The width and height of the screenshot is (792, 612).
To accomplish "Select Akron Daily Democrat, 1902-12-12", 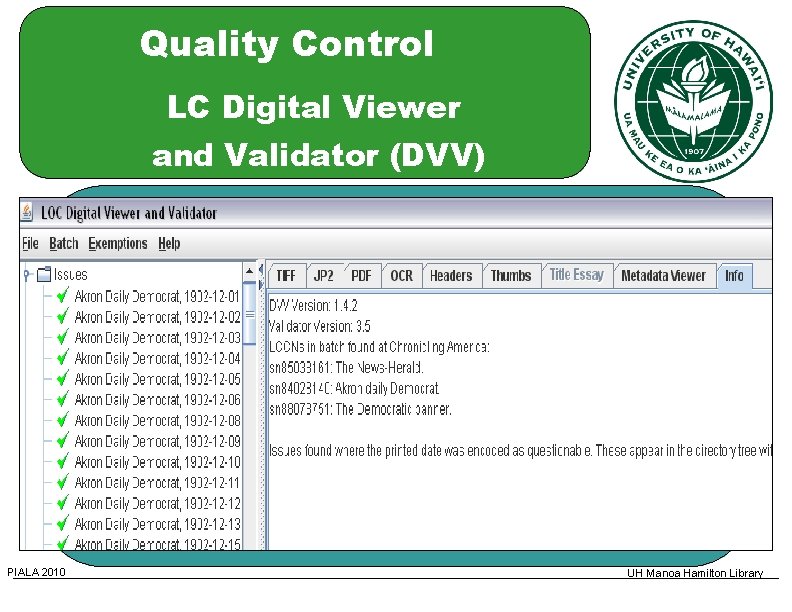I will (x=157, y=503).
